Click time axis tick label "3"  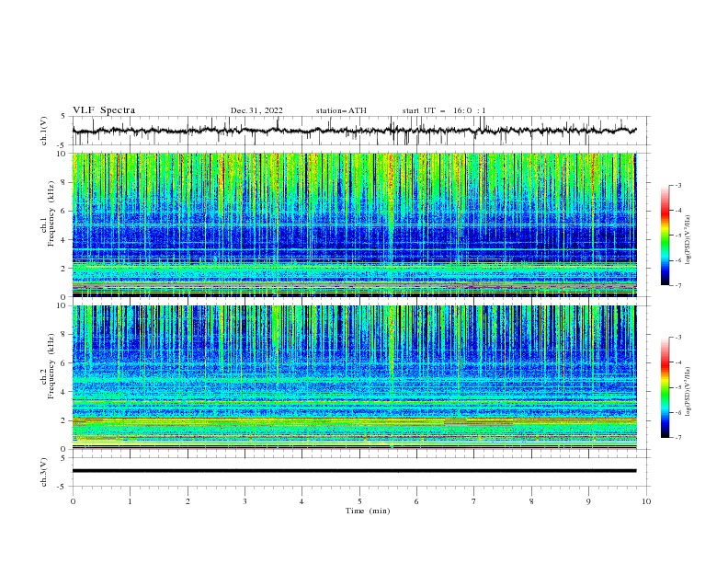[245, 501]
